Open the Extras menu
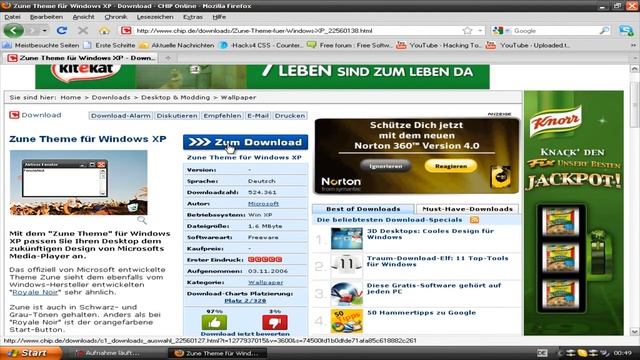 193,17
